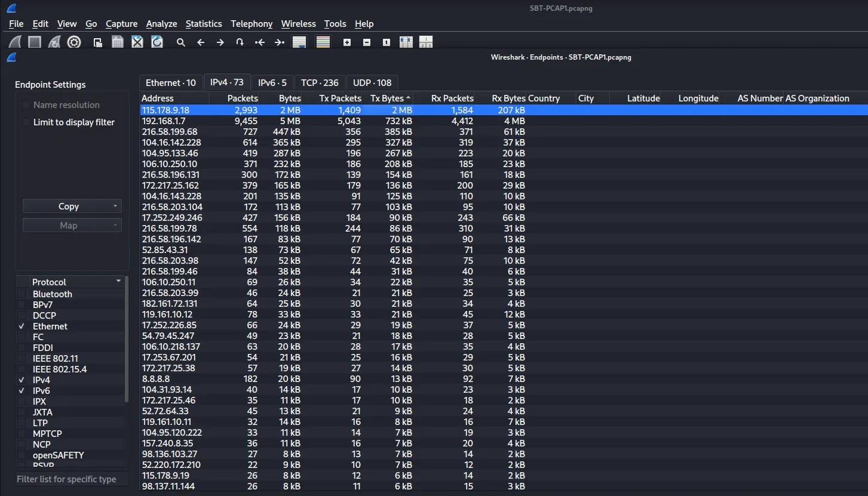Restart the current capture icon
Screen dimensions: 868x496
click(x=54, y=42)
